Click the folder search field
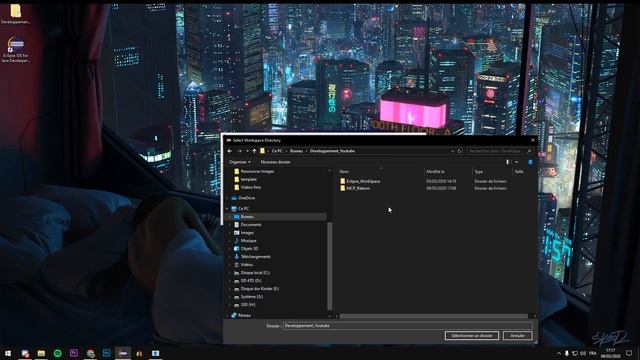The height and width of the screenshot is (360, 640). click(500, 151)
